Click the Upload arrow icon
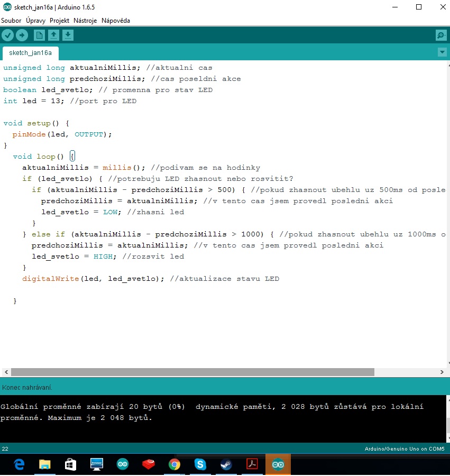The image size is (450, 476). (22, 35)
